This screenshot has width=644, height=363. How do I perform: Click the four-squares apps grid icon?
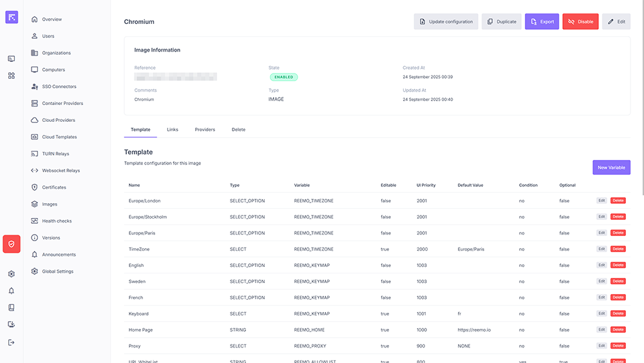pyautogui.click(x=12, y=75)
